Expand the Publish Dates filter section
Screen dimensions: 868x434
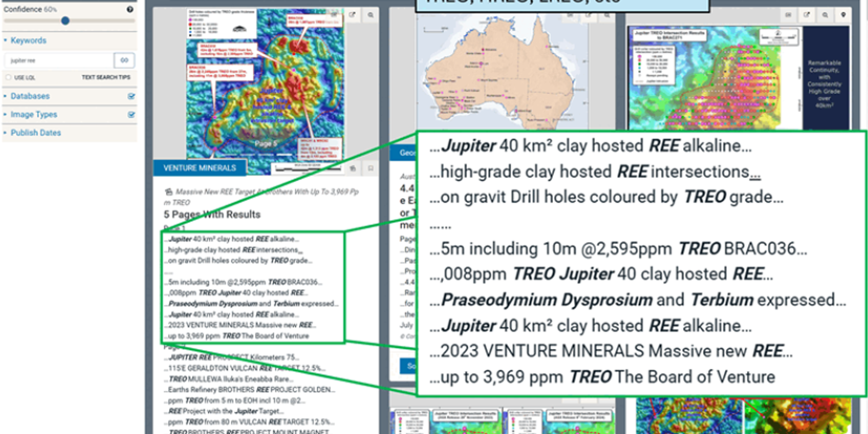pyautogui.click(x=35, y=133)
